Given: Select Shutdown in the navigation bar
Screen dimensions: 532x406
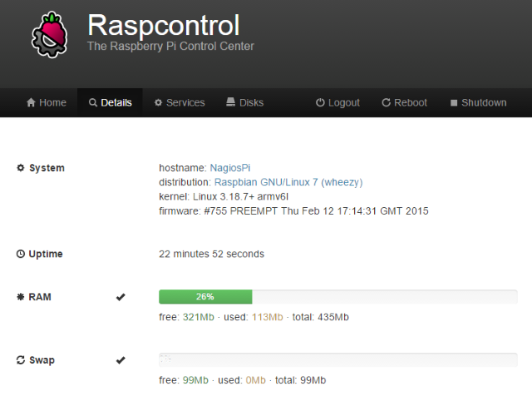Looking at the screenshot, I should tap(479, 102).
